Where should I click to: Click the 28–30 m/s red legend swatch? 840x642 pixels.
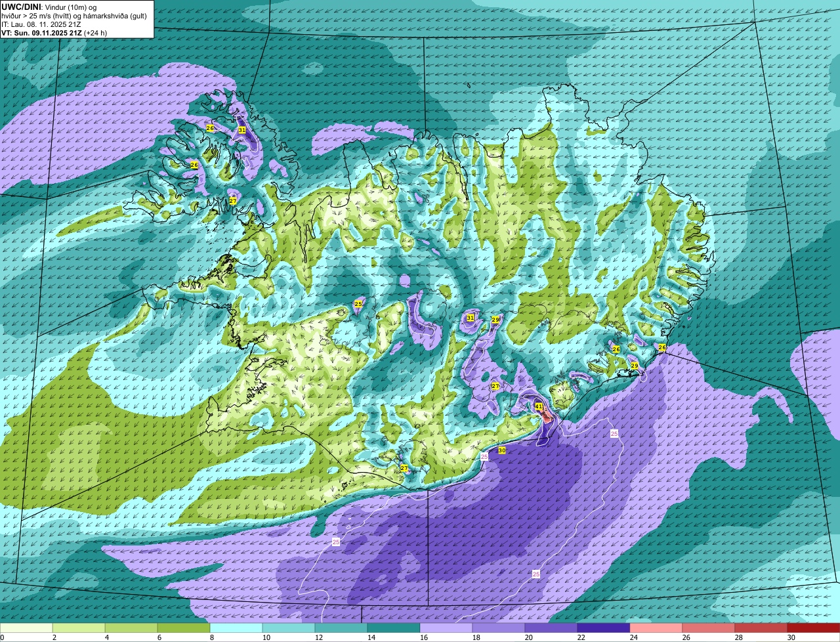point(761,628)
